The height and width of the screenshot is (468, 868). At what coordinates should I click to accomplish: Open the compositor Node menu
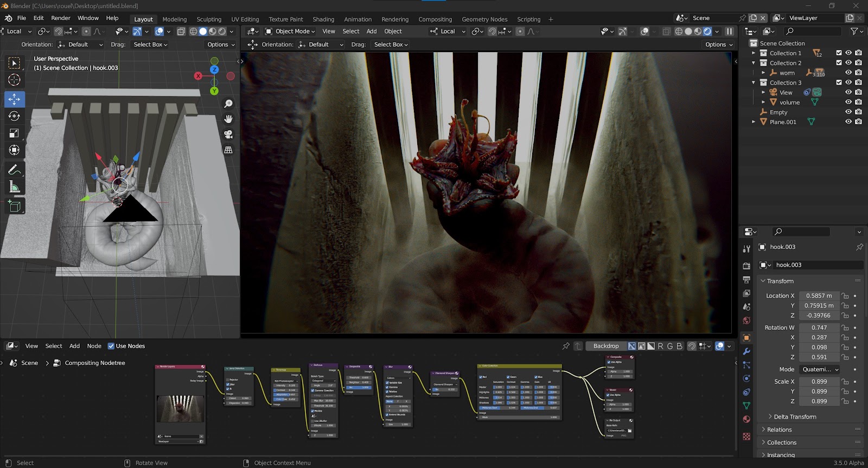(94, 346)
